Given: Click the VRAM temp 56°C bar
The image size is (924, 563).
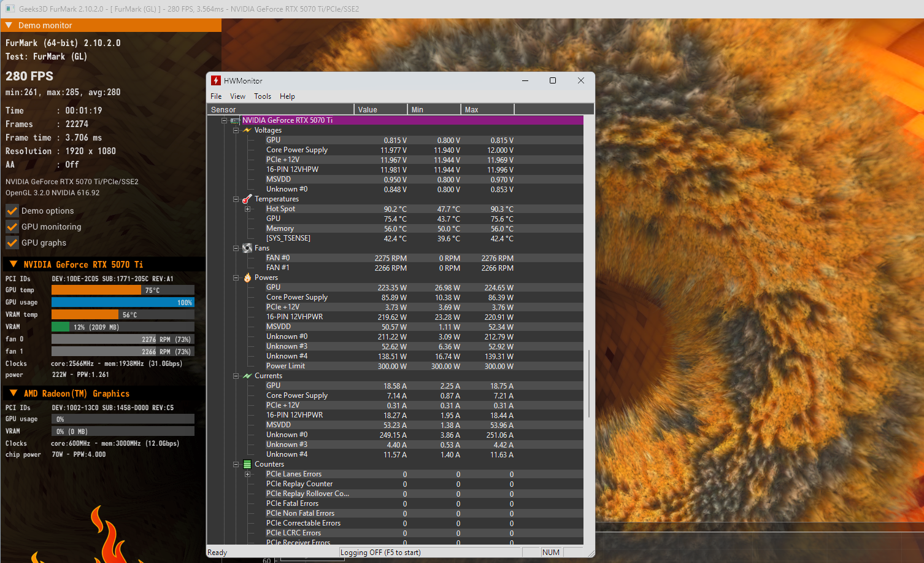Looking at the screenshot, I should 123,314.
